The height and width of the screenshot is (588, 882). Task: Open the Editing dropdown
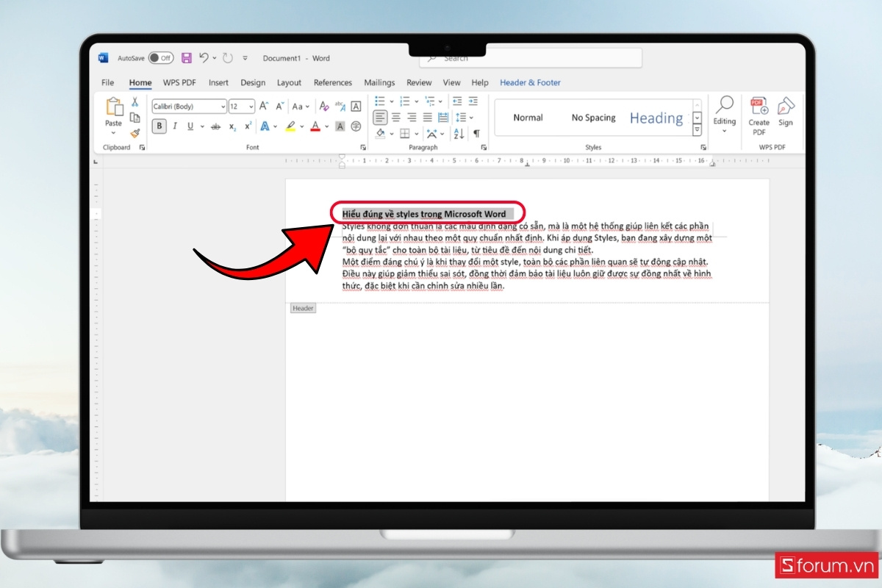tap(724, 113)
